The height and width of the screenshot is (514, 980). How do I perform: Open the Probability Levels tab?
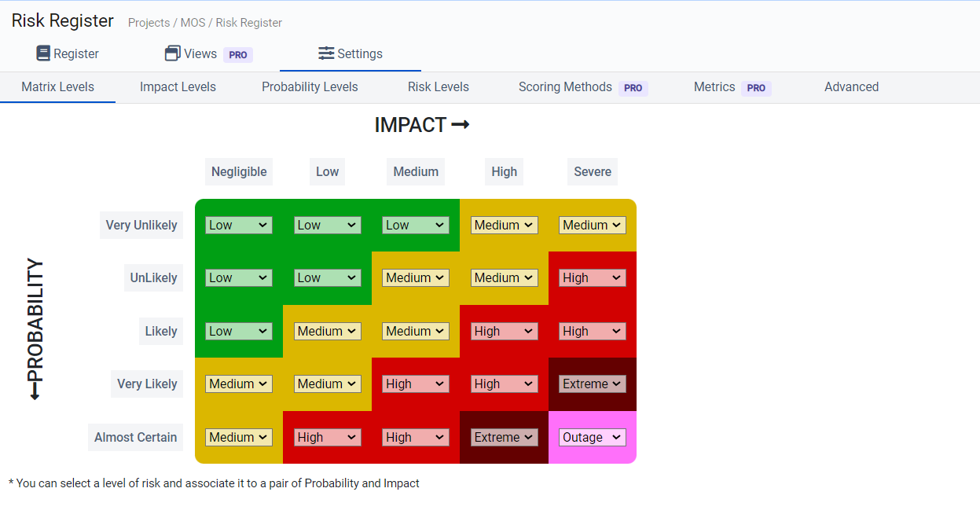[310, 86]
